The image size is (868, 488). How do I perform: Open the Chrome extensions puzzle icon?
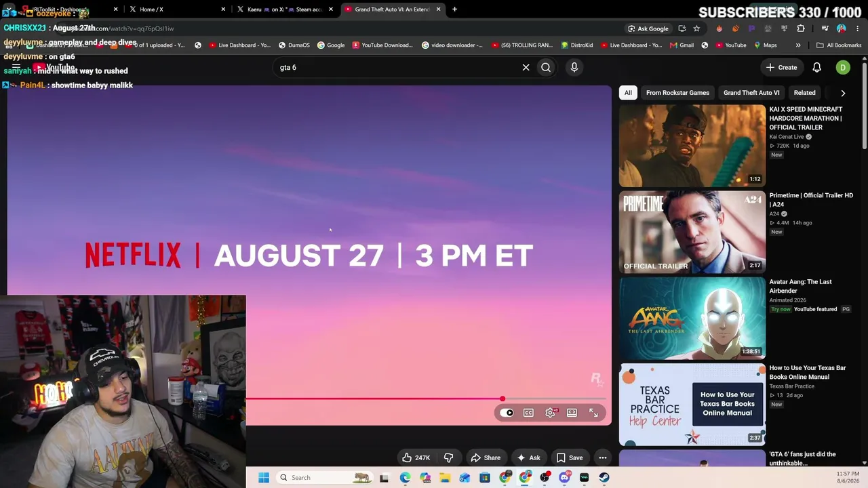pos(801,28)
